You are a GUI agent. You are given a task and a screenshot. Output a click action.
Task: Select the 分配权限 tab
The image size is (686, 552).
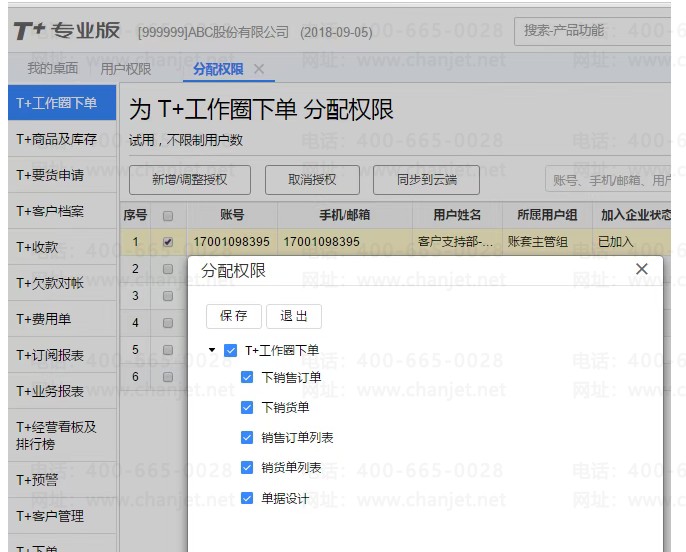point(218,69)
